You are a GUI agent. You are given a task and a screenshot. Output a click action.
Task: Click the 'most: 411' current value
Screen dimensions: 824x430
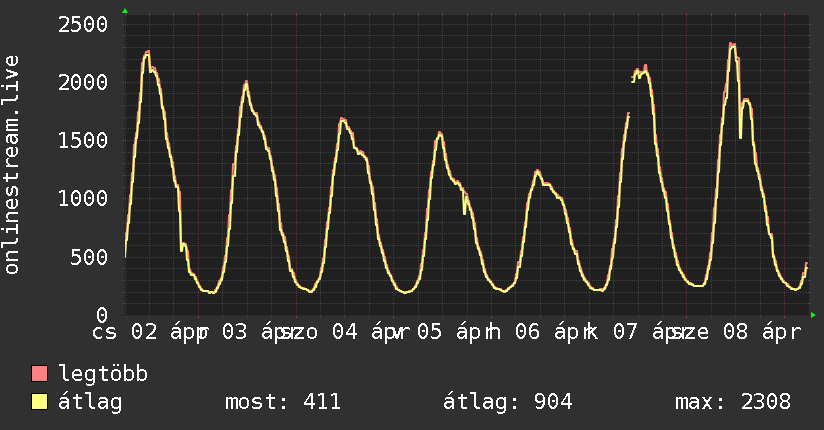(x=284, y=403)
